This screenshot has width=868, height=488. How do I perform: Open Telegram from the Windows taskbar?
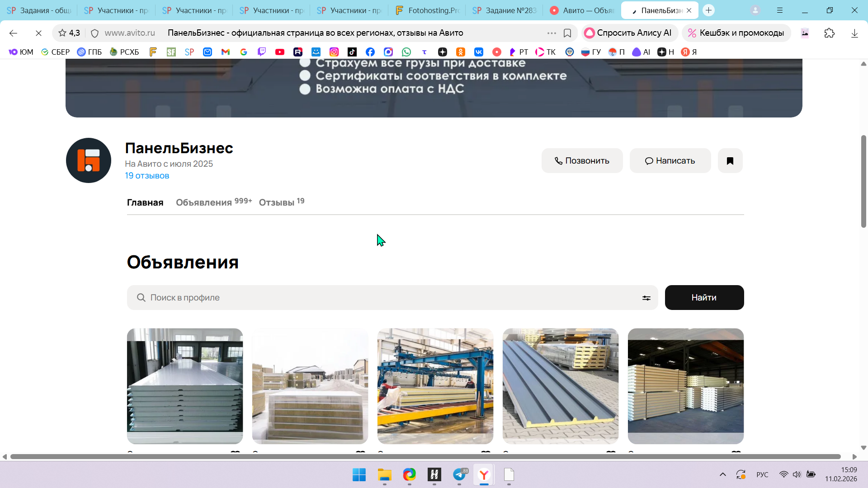[x=459, y=474]
